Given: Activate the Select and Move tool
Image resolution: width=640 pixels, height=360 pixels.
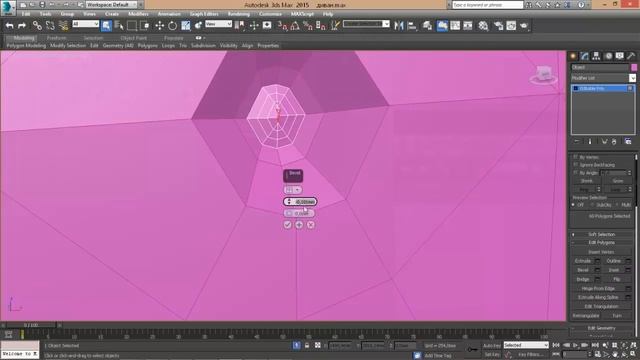Looking at the screenshot, I should [x=160, y=25].
